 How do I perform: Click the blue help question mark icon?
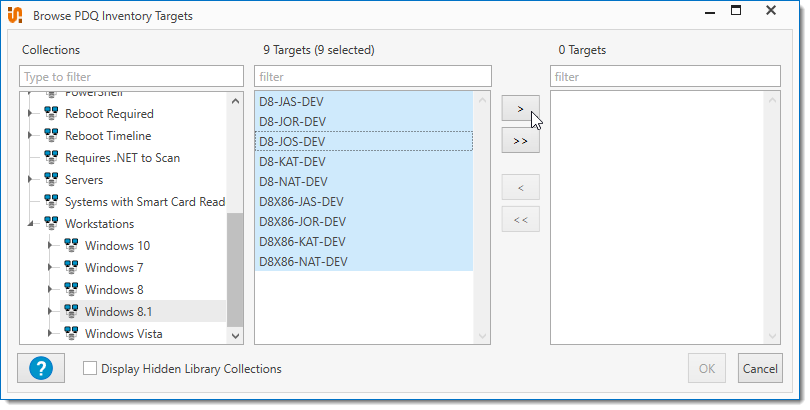tap(41, 368)
